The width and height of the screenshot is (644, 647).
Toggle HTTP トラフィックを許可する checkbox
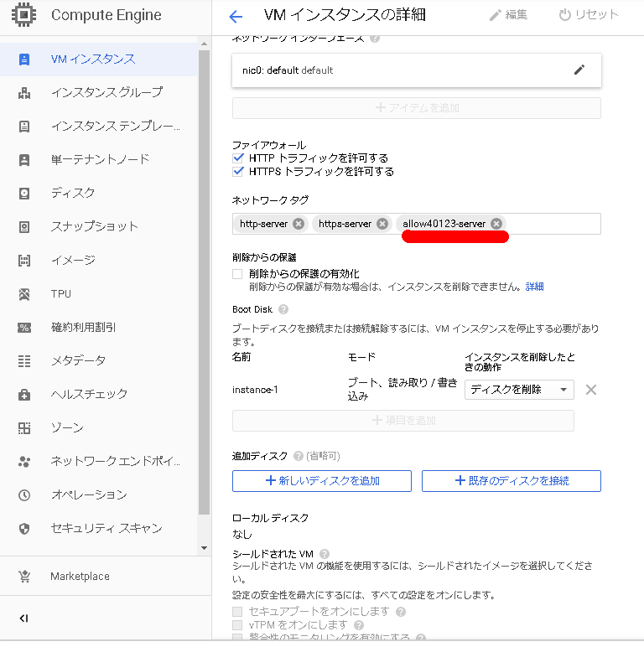coord(238,158)
